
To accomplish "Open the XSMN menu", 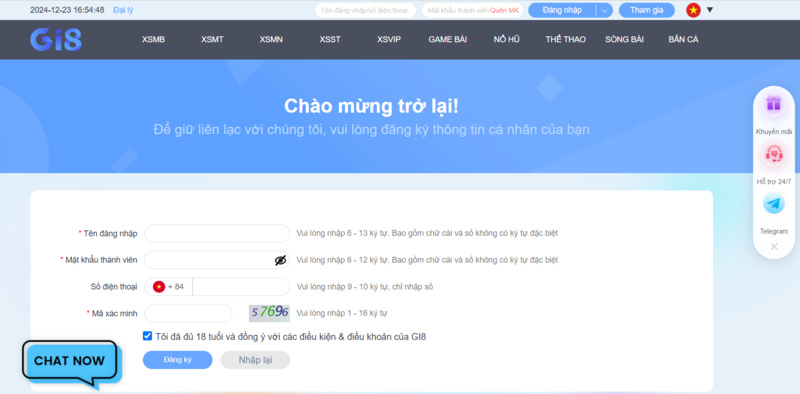I will pyautogui.click(x=271, y=39).
